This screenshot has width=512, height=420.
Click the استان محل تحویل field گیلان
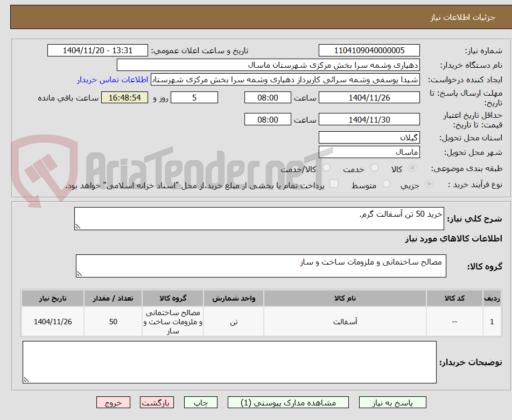[369, 138]
